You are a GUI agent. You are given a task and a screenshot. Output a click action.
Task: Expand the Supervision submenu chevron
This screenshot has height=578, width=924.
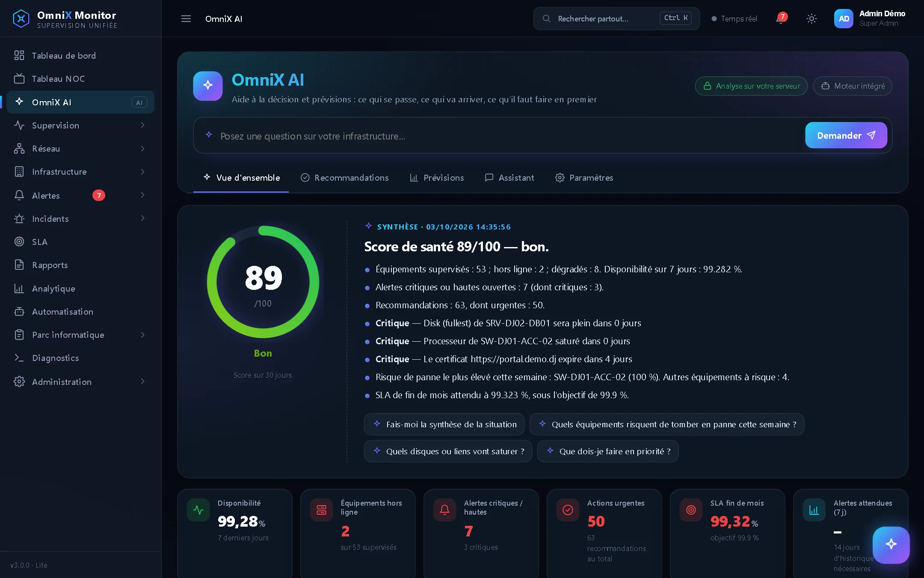pyautogui.click(x=143, y=125)
